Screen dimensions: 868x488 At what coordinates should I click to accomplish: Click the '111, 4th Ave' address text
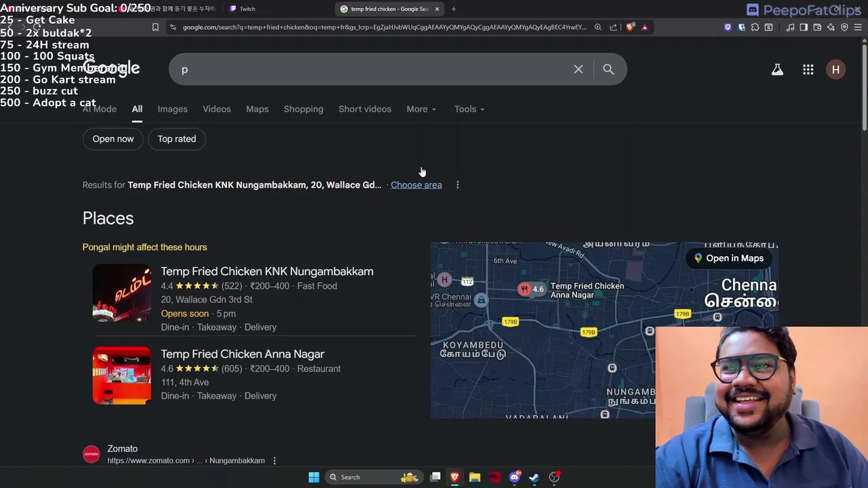pos(184,382)
